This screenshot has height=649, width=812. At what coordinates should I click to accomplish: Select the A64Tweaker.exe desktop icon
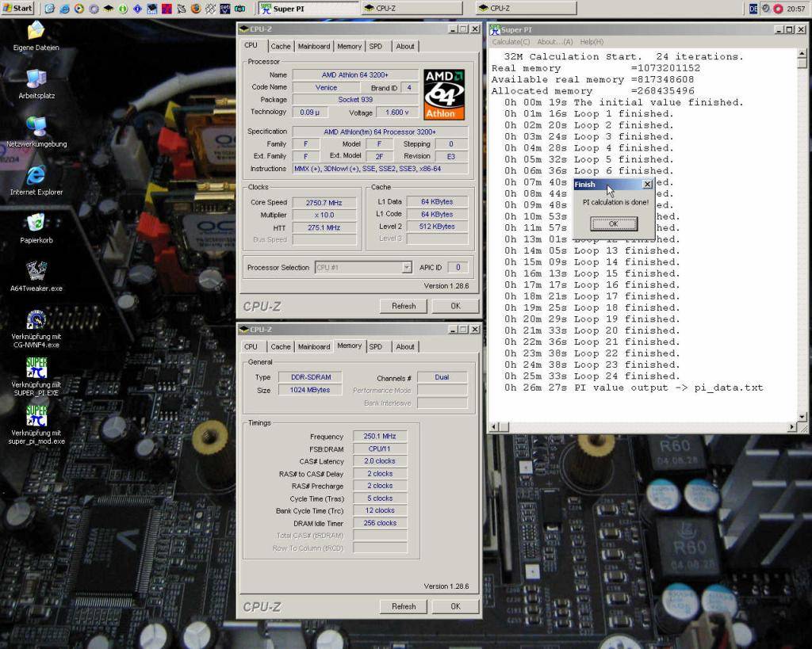[x=36, y=271]
